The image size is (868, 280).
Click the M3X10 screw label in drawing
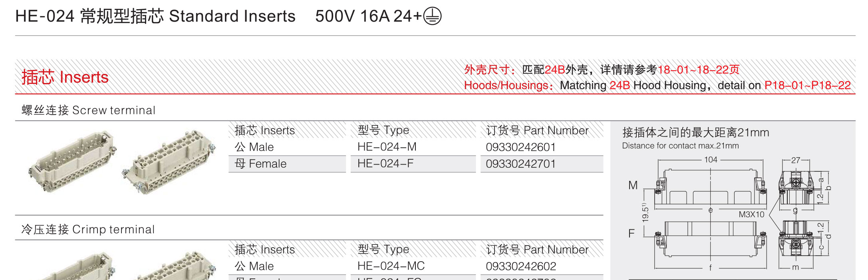[x=751, y=214]
